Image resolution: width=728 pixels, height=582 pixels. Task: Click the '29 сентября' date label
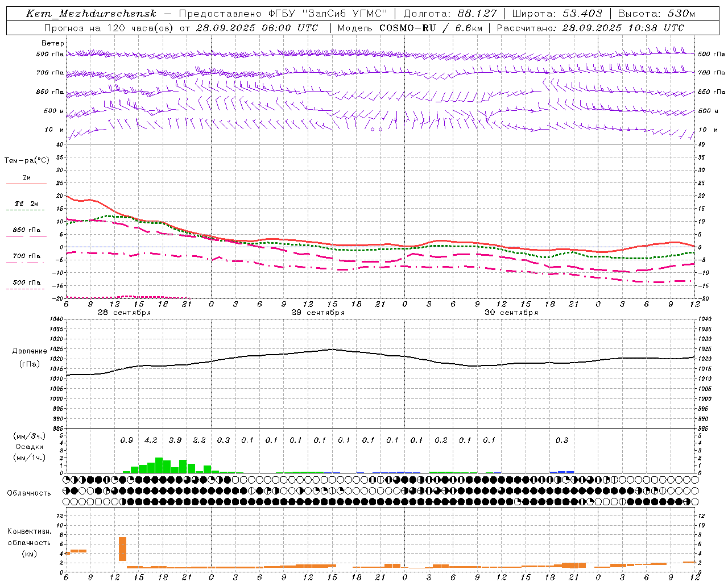pos(317,313)
